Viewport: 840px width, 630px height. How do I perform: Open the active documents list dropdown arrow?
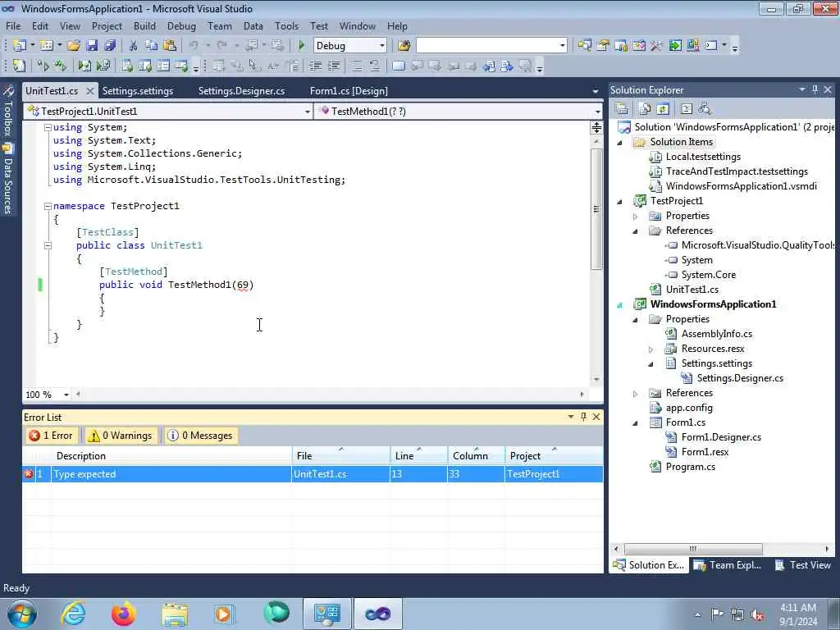596,92
